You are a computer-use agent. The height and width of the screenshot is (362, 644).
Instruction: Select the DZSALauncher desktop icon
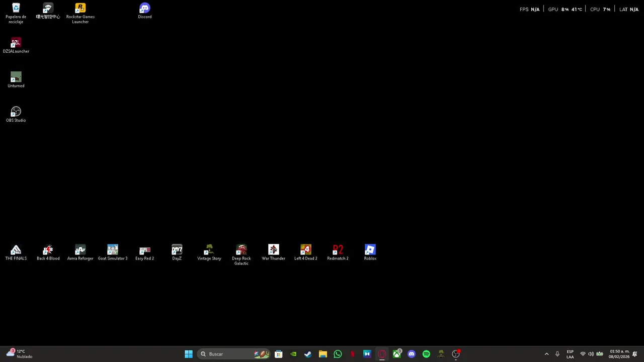(16, 45)
